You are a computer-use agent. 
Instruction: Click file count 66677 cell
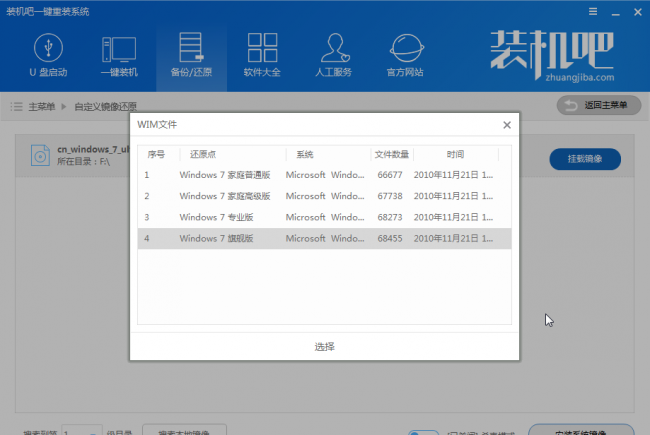tap(390, 175)
